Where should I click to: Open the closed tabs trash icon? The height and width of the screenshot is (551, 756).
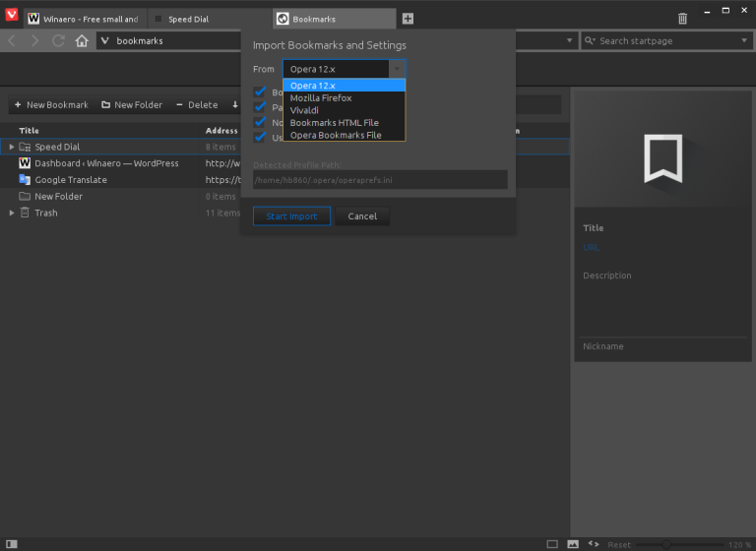coord(683,19)
